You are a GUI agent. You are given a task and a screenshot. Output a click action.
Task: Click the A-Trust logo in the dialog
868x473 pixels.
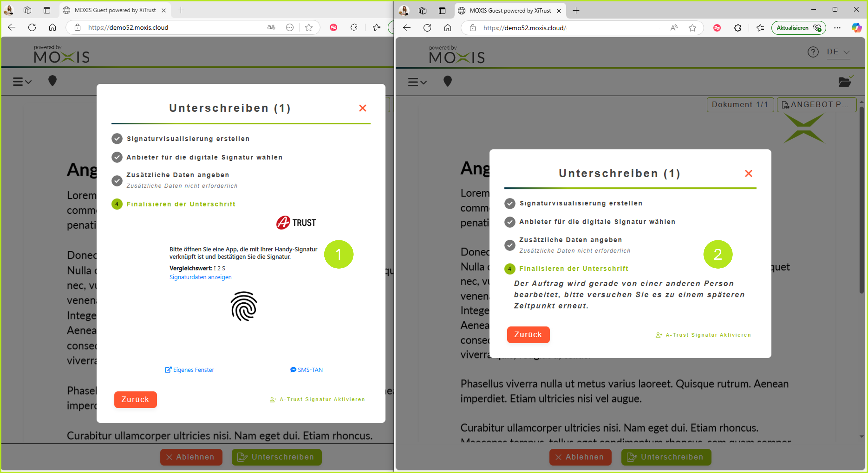[x=295, y=222]
